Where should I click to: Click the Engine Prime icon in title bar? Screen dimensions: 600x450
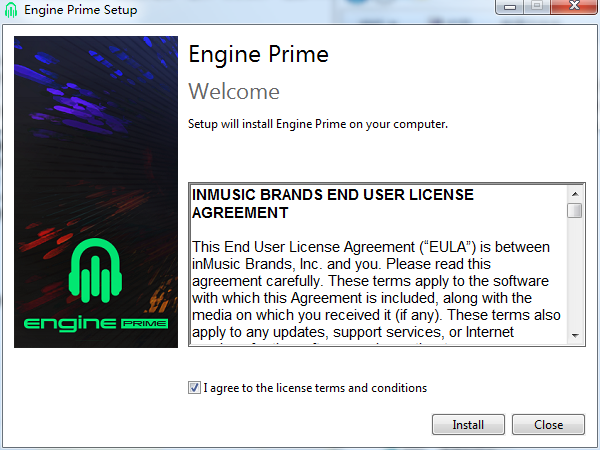coord(11,10)
